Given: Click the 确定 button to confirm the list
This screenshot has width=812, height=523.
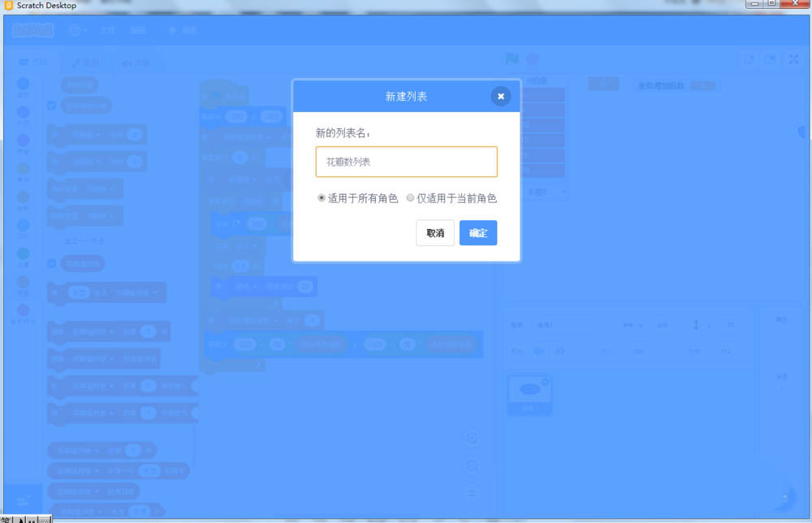Looking at the screenshot, I should pyautogui.click(x=477, y=233).
